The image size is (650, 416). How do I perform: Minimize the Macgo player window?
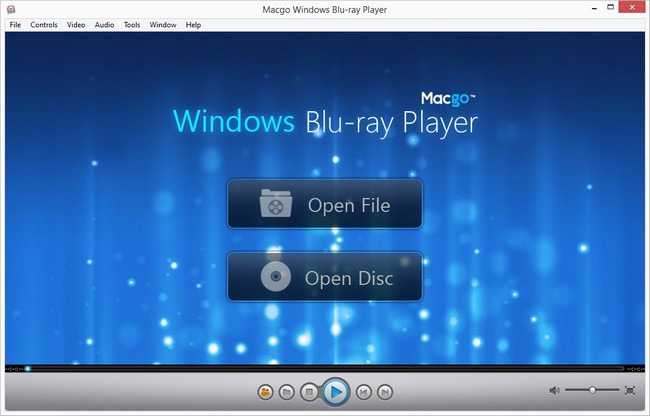point(594,7)
